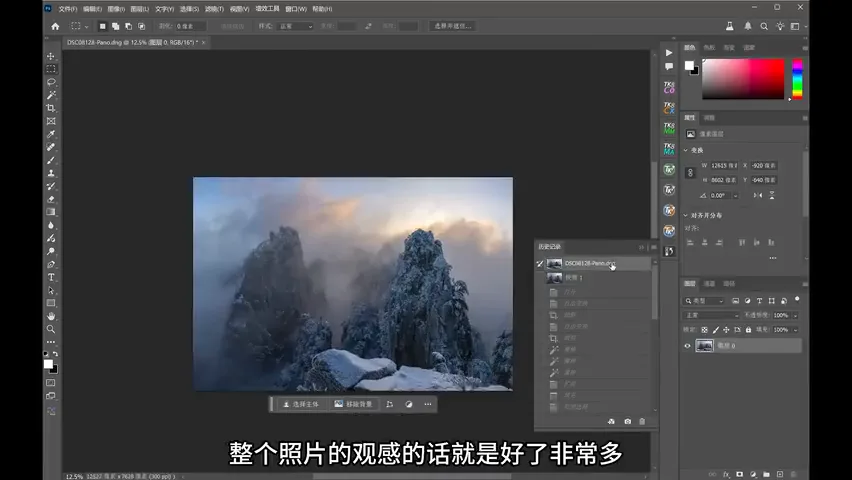The image size is (852, 480).
Task: Toggle layer filtering switch on
Action: coord(797,299)
